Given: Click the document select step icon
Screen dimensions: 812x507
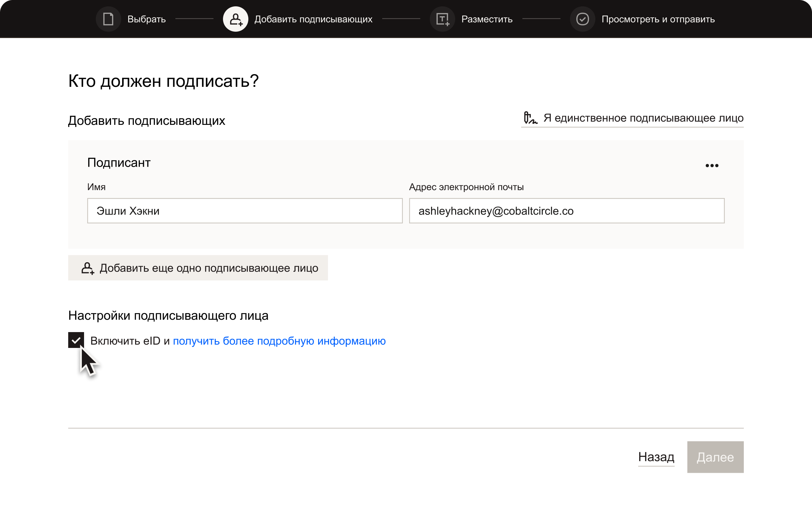Looking at the screenshot, I should [108, 19].
